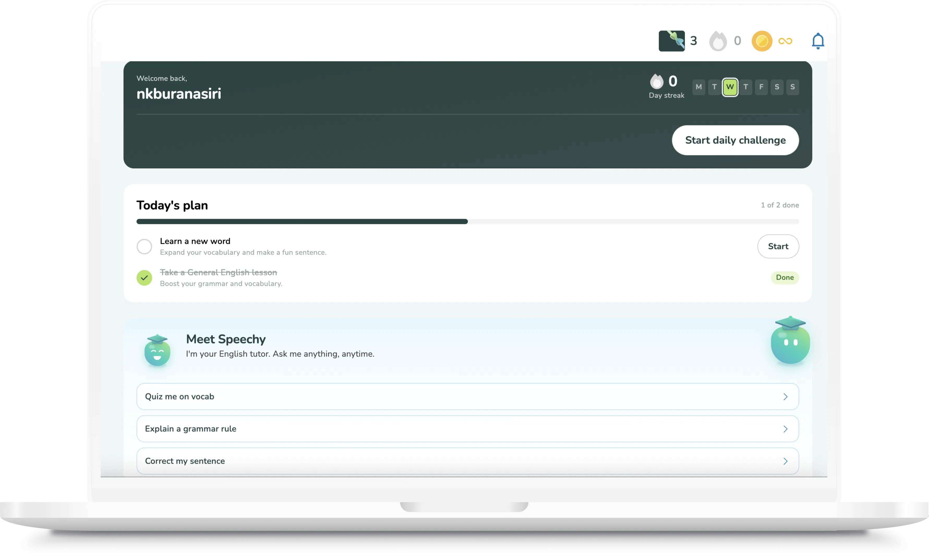Click the top bar streak count 0
This screenshot has width=929, height=560.
pos(738,41)
